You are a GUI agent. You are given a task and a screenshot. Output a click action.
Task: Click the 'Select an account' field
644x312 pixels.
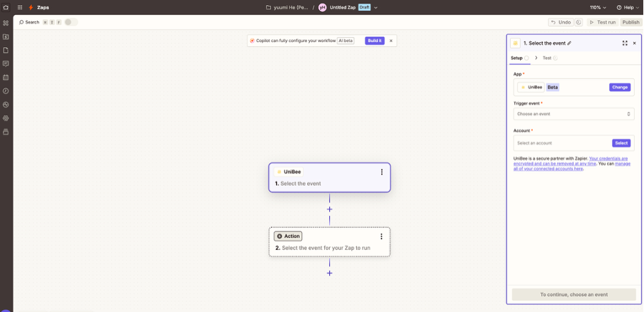click(x=573, y=143)
